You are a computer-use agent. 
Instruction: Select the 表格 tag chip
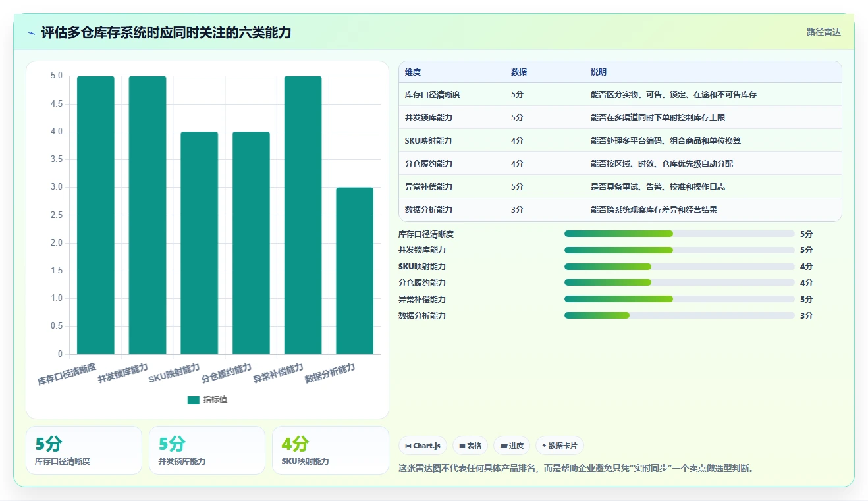click(x=470, y=446)
